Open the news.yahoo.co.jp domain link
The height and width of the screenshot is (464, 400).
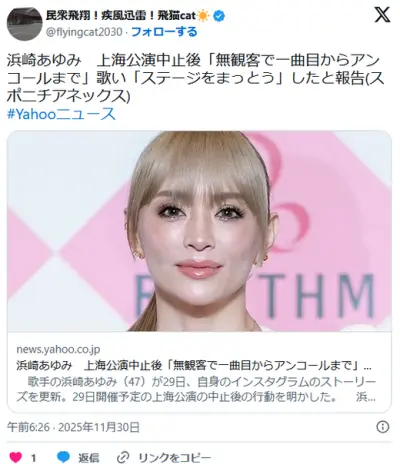click(58, 349)
